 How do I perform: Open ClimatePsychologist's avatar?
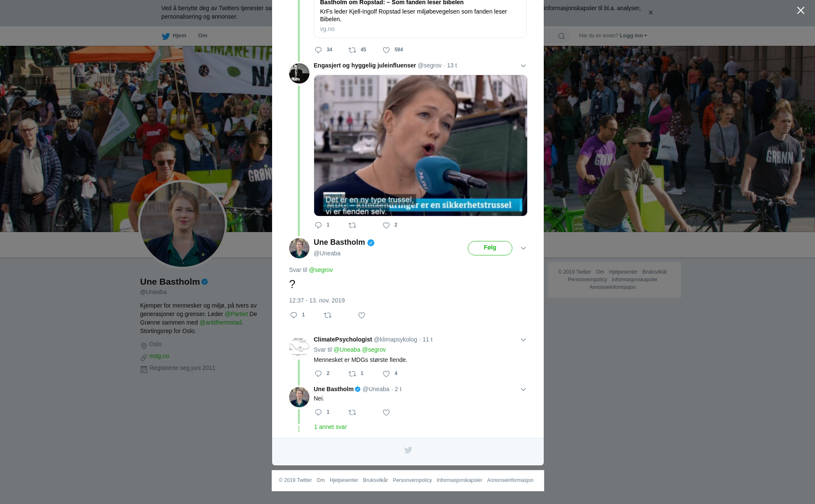click(299, 347)
